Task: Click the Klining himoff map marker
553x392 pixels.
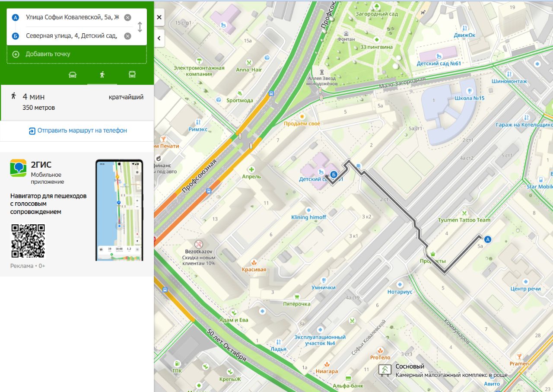Action: 308,210
